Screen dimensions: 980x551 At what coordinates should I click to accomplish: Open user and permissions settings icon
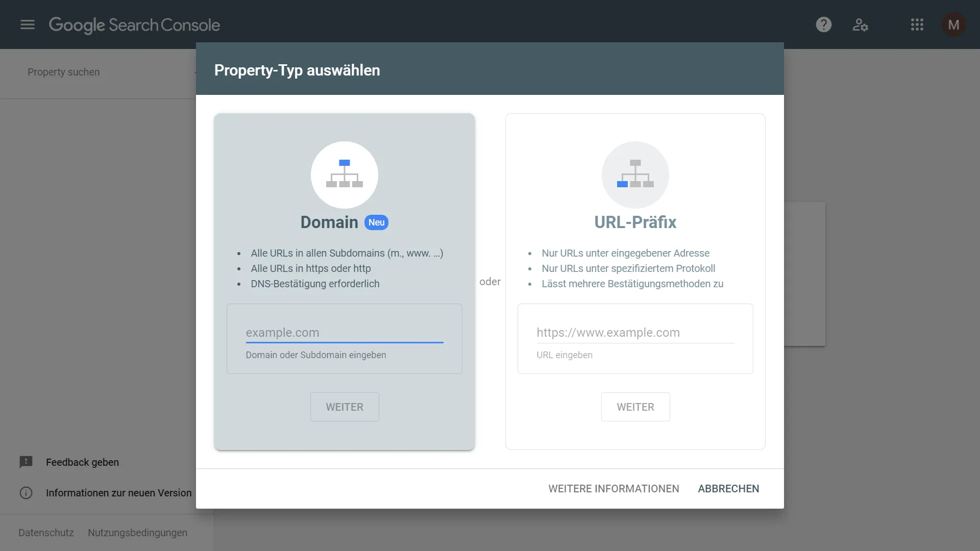(x=860, y=24)
